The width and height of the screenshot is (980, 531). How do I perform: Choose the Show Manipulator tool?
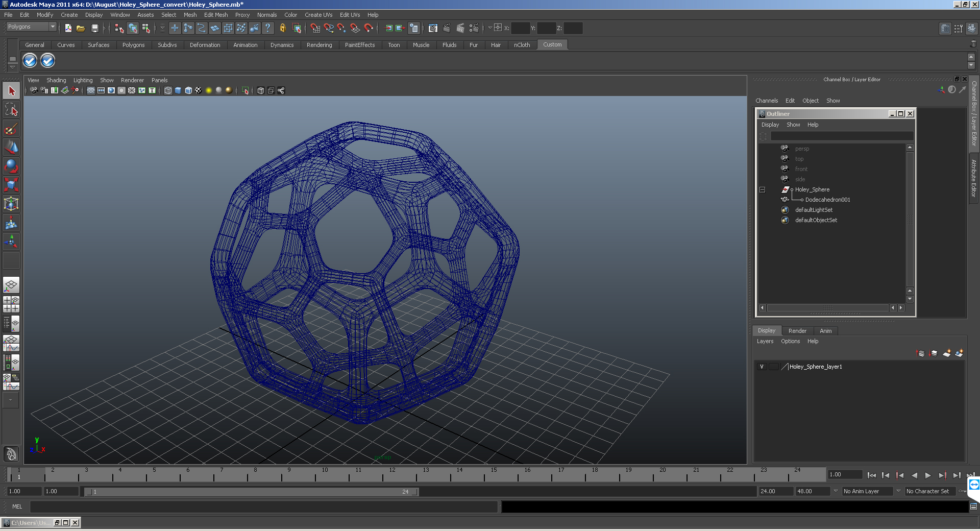click(x=11, y=242)
